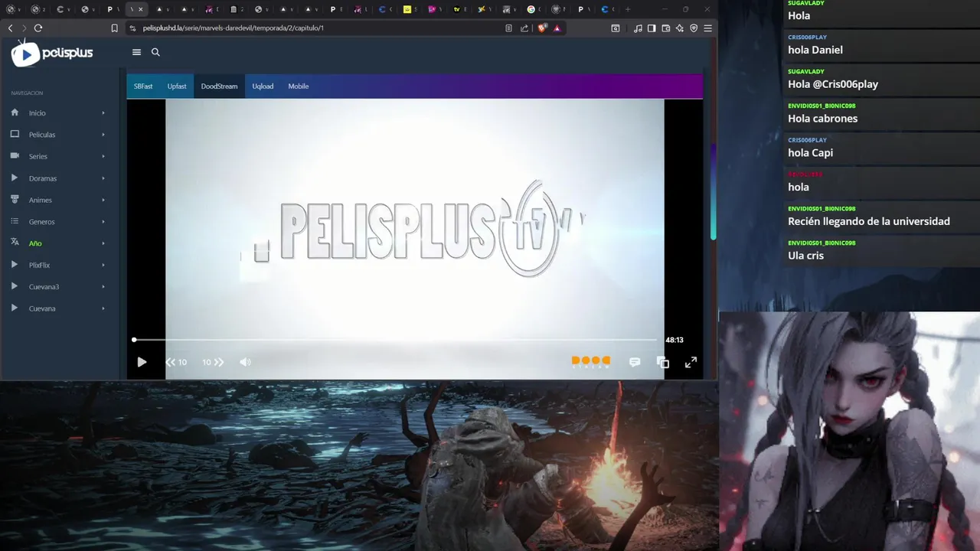Bookmark this page using the bookmark icon

tap(114, 28)
